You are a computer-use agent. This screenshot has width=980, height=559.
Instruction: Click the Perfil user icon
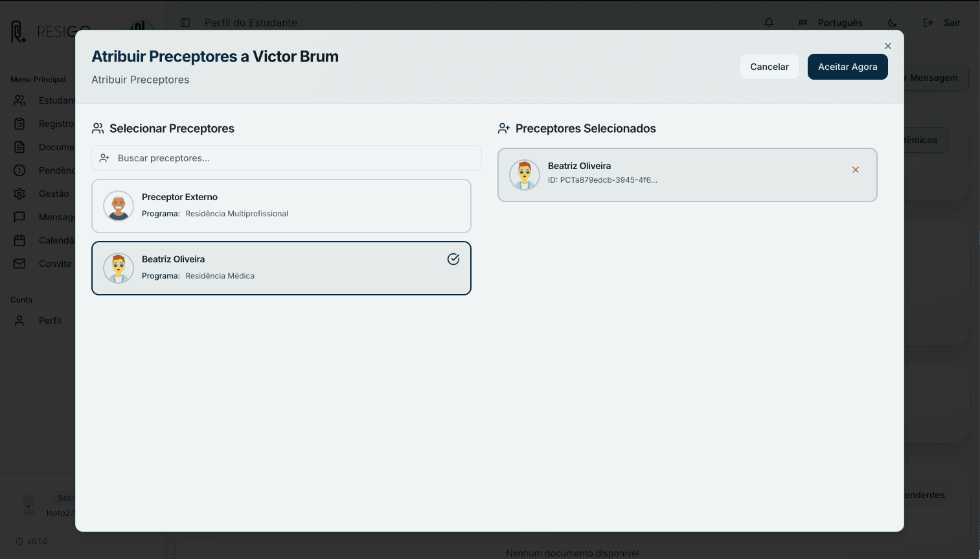click(19, 321)
